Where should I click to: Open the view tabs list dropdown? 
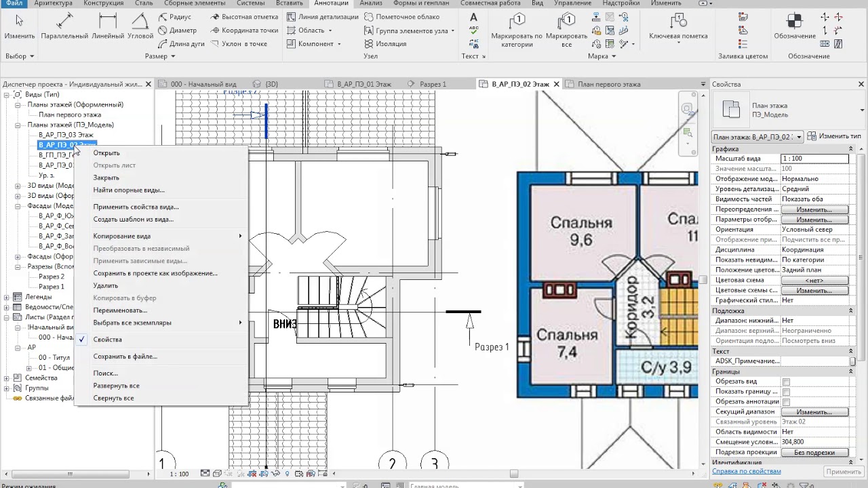(x=703, y=84)
